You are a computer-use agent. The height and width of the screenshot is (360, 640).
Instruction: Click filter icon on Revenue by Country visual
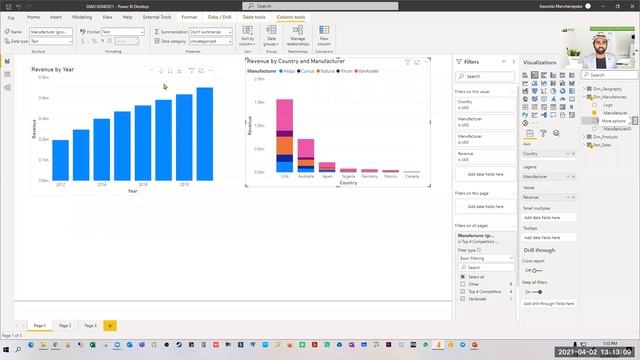click(407, 62)
